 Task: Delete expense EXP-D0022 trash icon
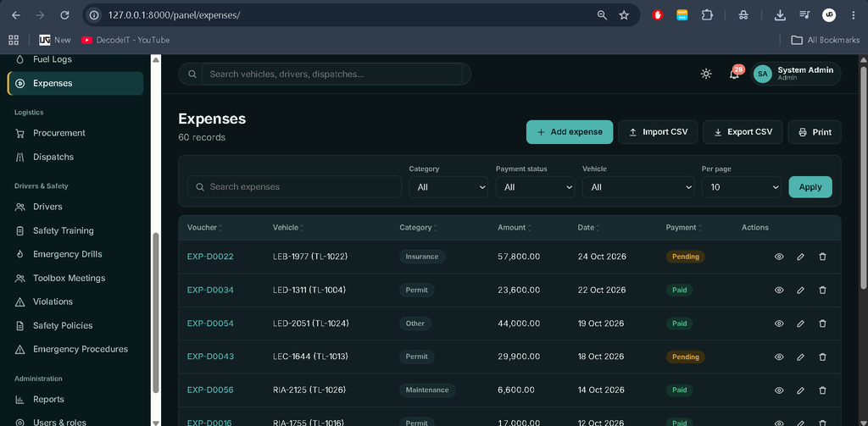coord(822,257)
